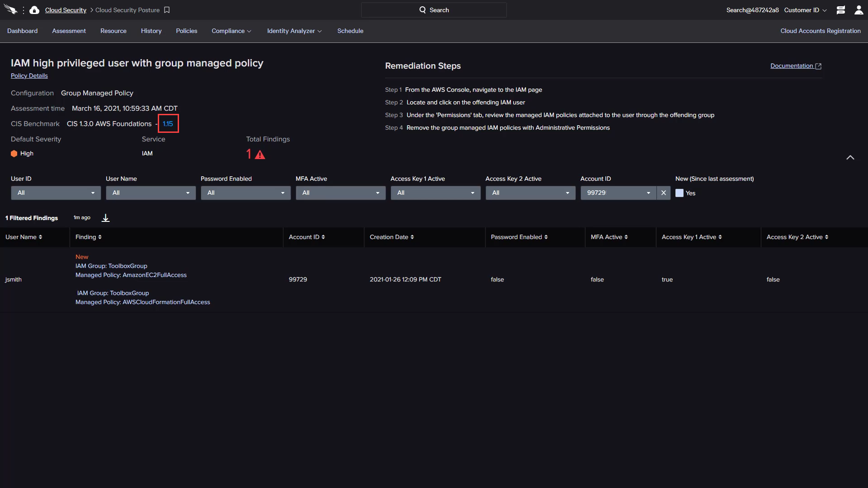Go to the Resource tab

click(113, 31)
